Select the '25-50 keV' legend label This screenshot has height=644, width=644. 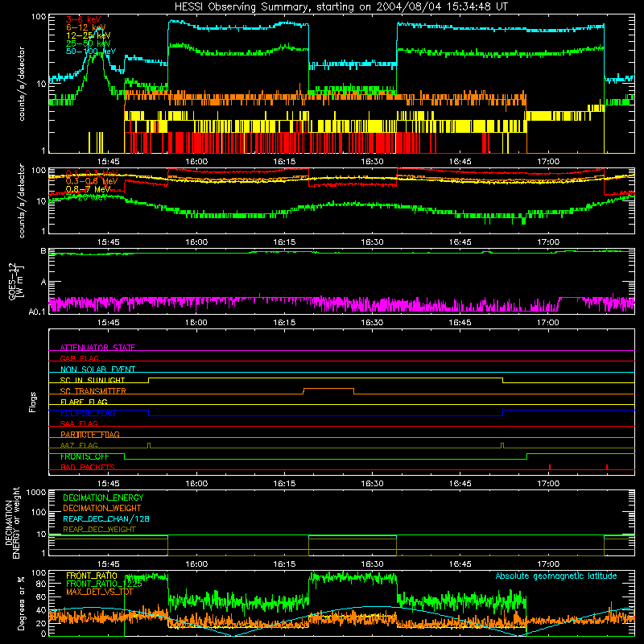[89, 43]
